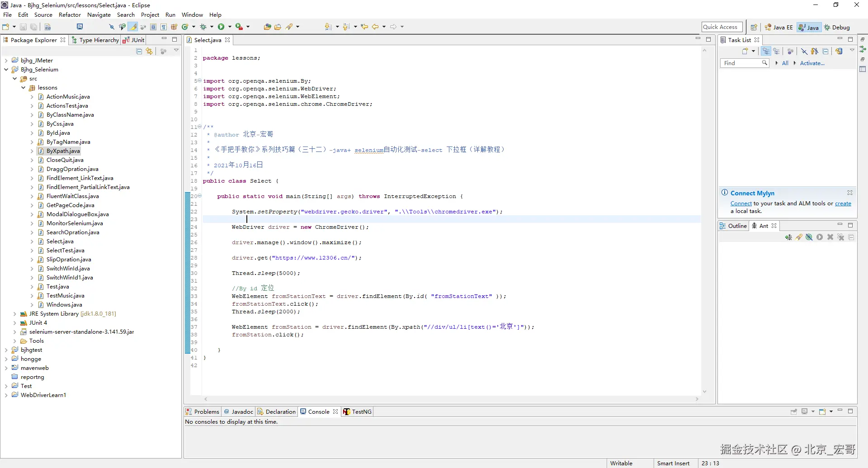This screenshot has width=868, height=468.
Task: Toggle Link with Editor in Package Explorer
Action: [149, 52]
